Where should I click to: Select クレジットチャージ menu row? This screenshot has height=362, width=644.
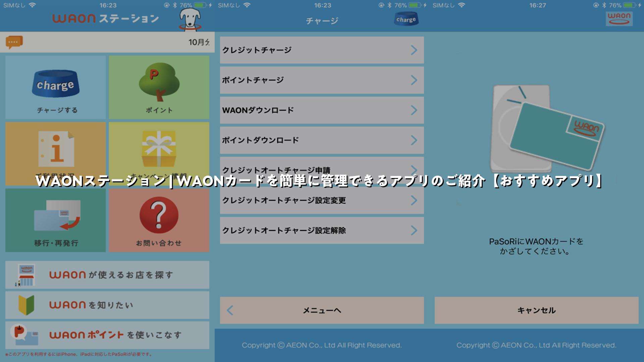(322, 50)
